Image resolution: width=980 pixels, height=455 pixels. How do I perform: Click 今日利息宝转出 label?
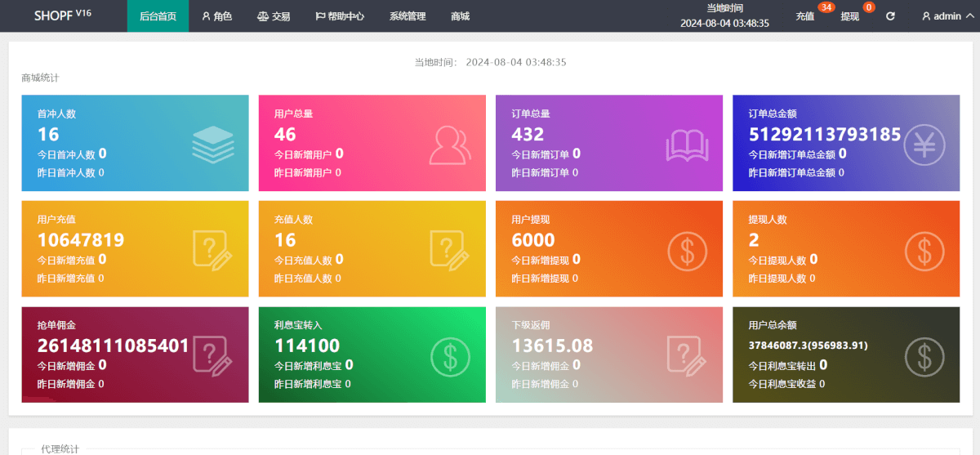pyautogui.click(x=782, y=365)
